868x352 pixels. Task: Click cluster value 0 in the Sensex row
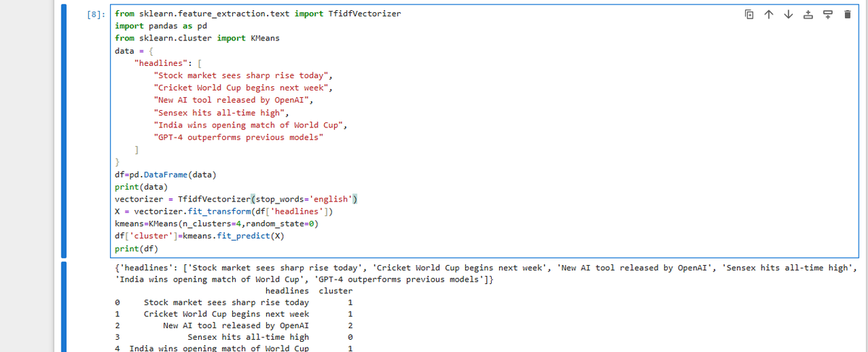350,337
